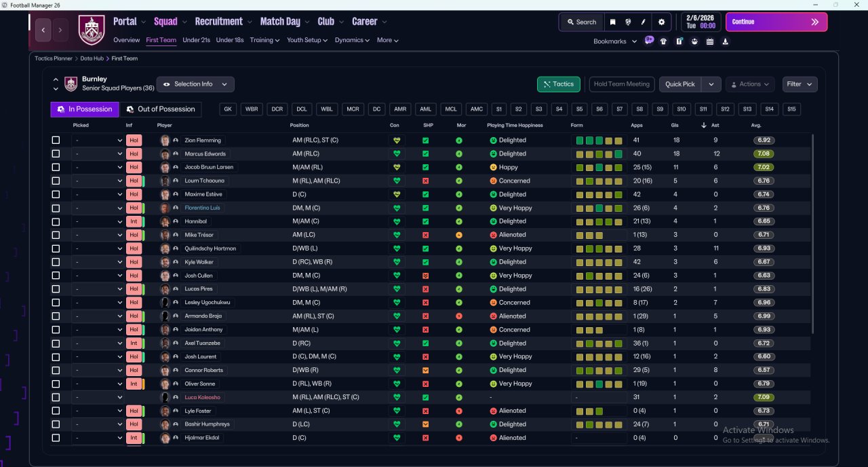
Task: Click Maxime Estève's form indicator squares
Action: click(x=599, y=195)
